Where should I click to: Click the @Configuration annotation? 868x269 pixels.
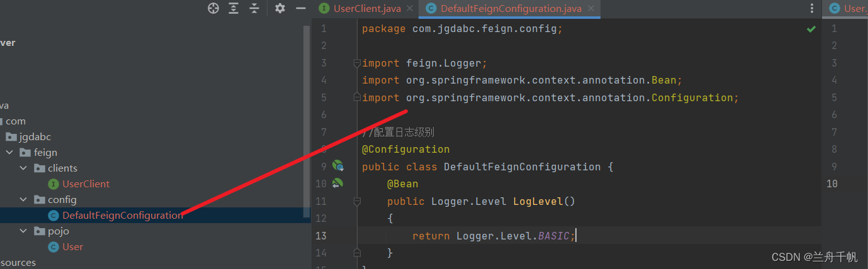point(406,150)
